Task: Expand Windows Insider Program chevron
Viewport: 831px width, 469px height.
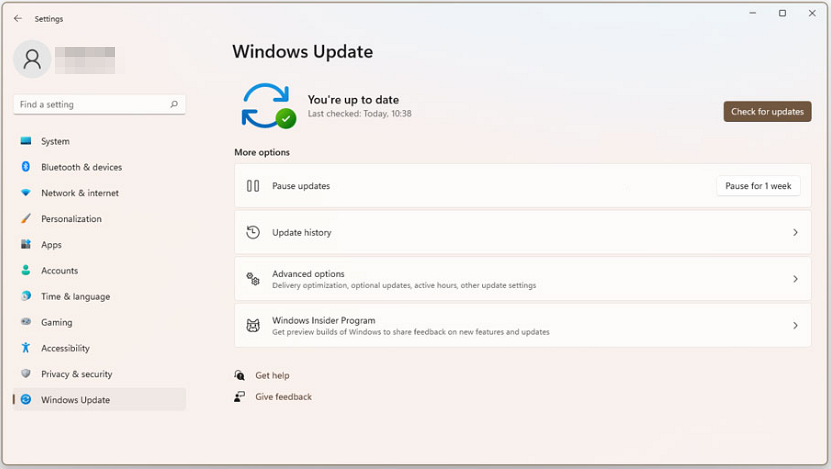Action: point(795,325)
